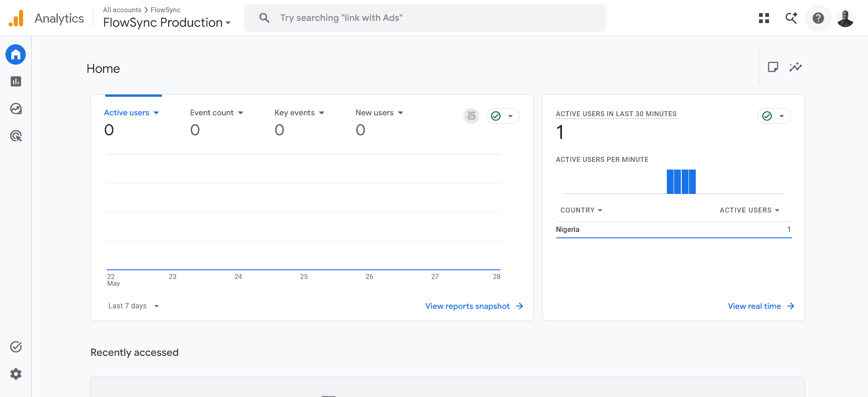The width and height of the screenshot is (868, 397).
Task: Click the '22 May' axis label
Action: click(x=113, y=280)
